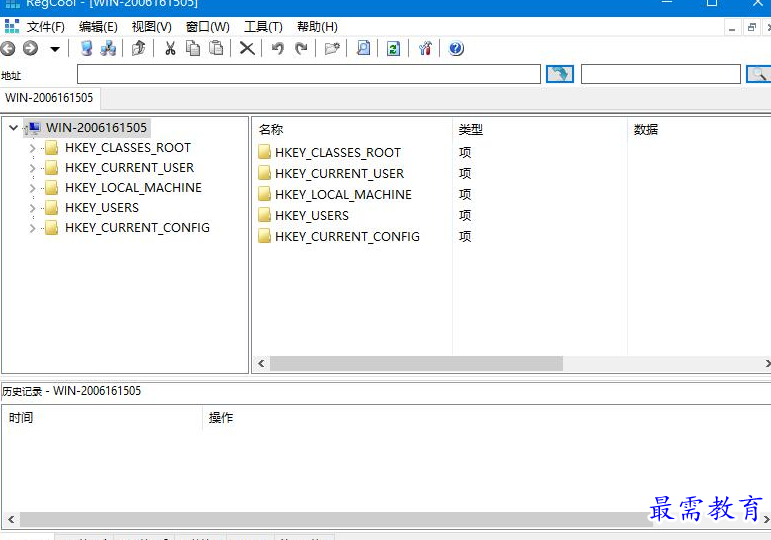Click the go up one level icon

tap(139, 48)
